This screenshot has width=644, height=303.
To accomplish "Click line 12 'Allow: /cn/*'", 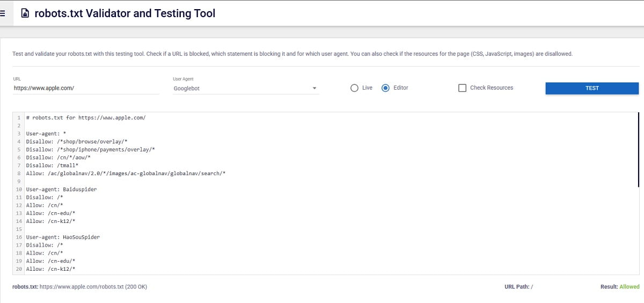I will (44, 205).
